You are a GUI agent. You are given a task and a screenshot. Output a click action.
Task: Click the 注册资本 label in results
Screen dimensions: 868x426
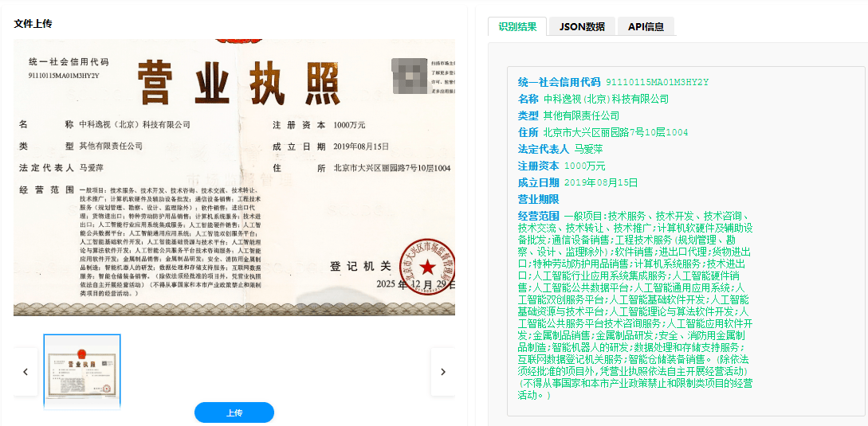pyautogui.click(x=538, y=166)
